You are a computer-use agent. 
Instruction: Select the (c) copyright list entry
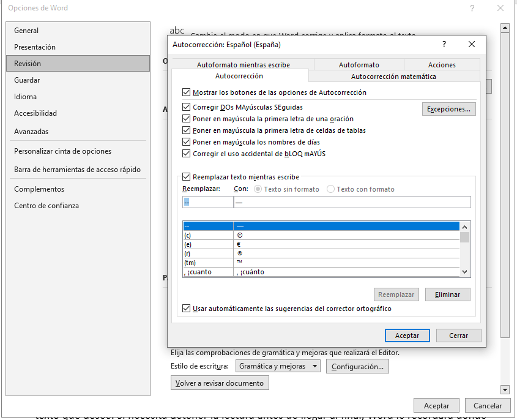point(321,235)
